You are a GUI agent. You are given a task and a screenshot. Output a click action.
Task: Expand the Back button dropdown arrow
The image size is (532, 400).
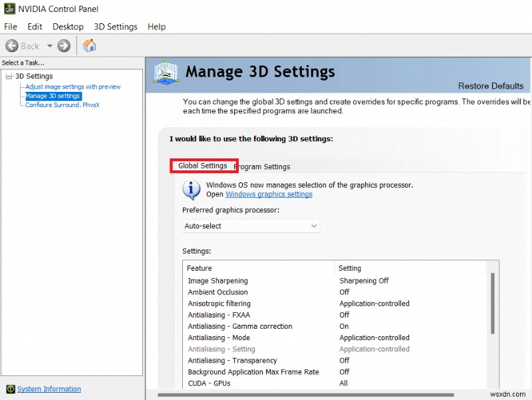49,45
